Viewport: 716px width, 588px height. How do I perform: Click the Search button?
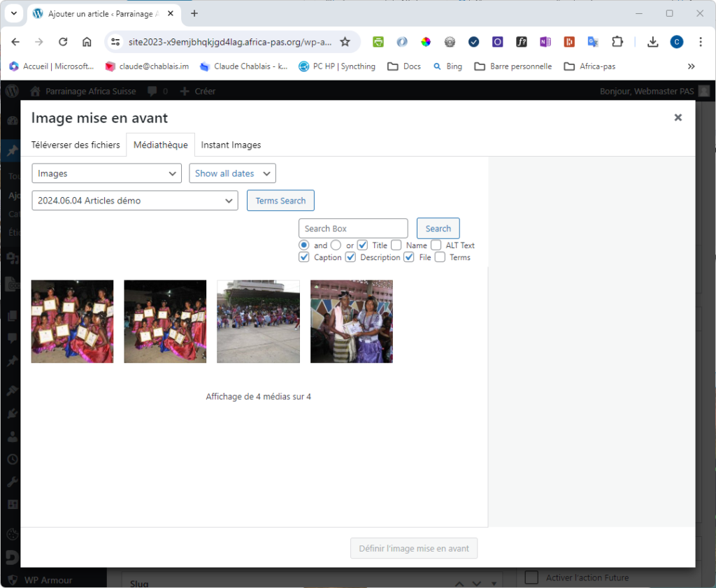[x=438, y=229]
